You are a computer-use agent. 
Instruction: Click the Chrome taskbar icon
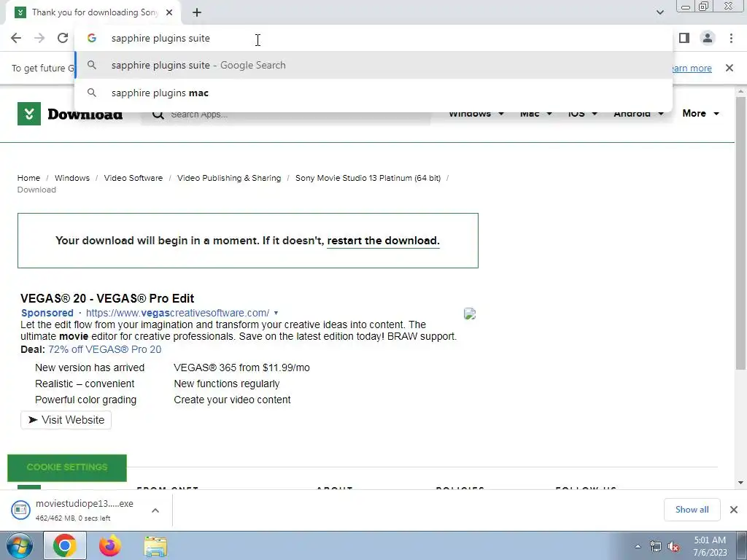point(65,545)
